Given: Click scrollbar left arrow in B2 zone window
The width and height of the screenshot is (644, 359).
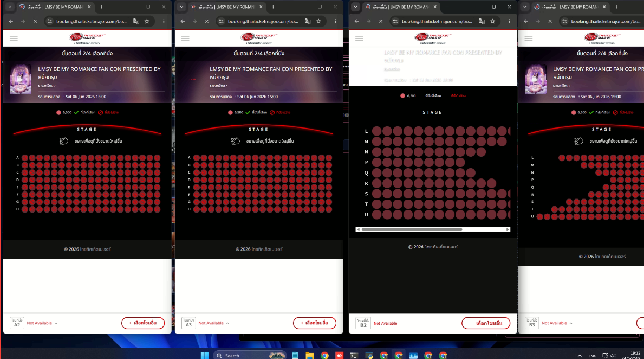Looking at the screenshot, I should coord(358,229).
